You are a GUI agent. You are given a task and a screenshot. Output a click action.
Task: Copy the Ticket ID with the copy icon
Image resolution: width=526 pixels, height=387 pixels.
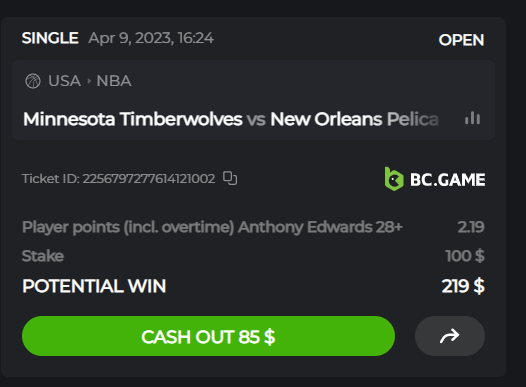(x=230, y=178)
